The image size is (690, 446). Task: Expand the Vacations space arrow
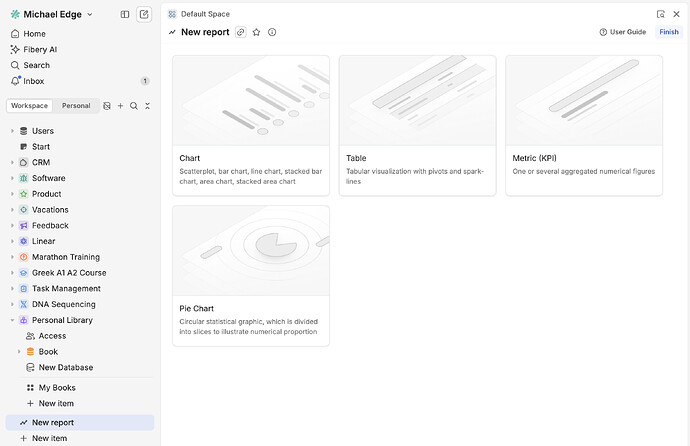pyautogui.click(x=12, y=210)
